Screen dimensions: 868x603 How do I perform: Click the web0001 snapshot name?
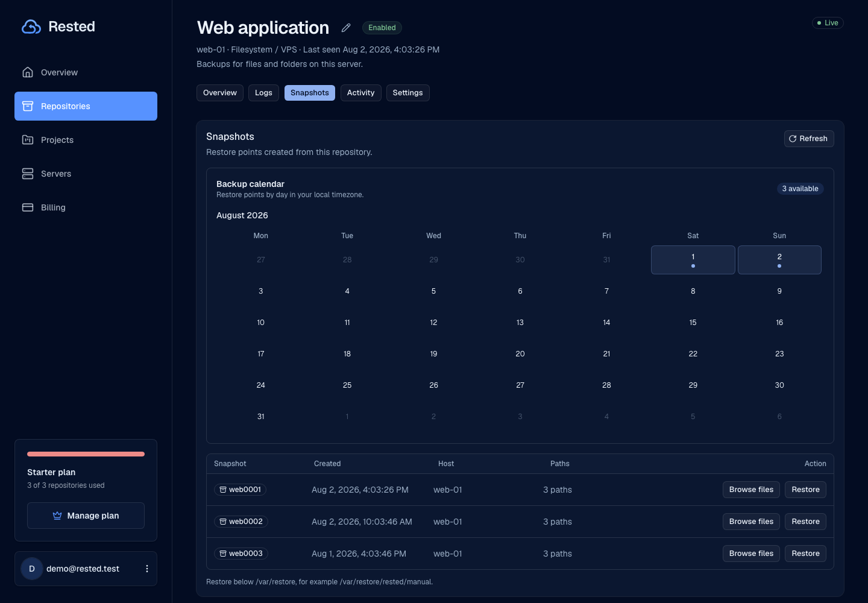pyautogui.click(x=245, y=490)
